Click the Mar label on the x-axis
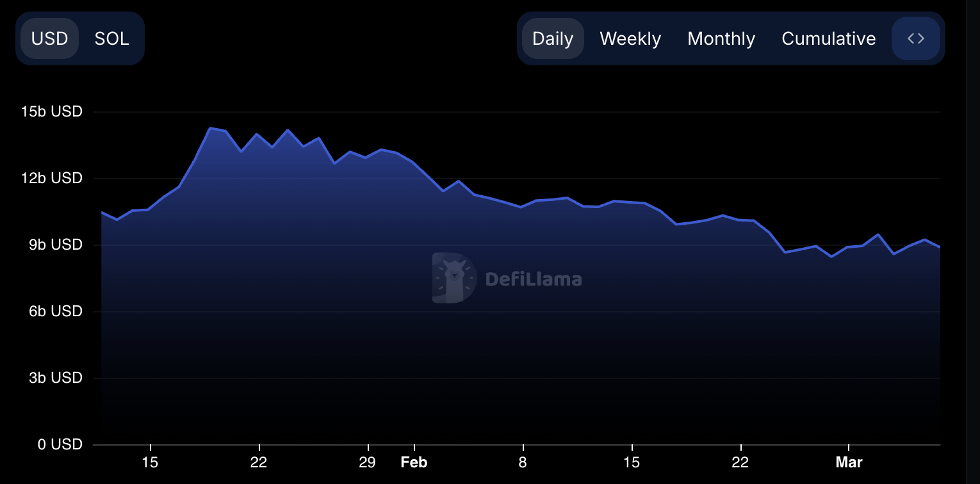The height and width of the screenshot is (484, 980). (849, 462)
